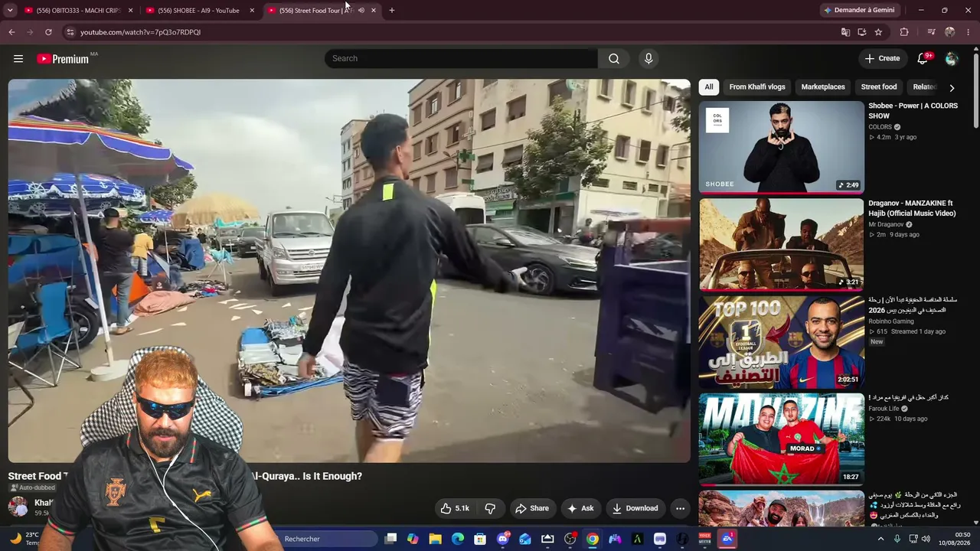Screen dimensions: 980x551
Task: View site information for youtube.com
Action: (70, 32)
